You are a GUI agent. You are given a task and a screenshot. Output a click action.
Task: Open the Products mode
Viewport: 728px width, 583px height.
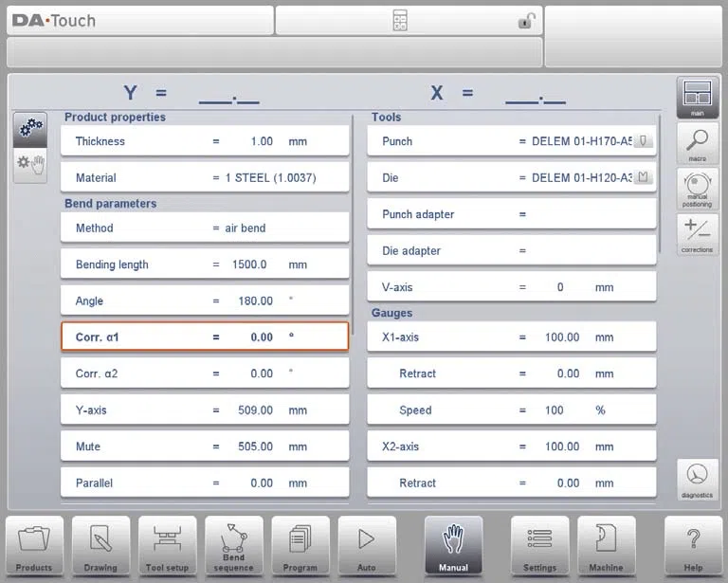[34, 546]
